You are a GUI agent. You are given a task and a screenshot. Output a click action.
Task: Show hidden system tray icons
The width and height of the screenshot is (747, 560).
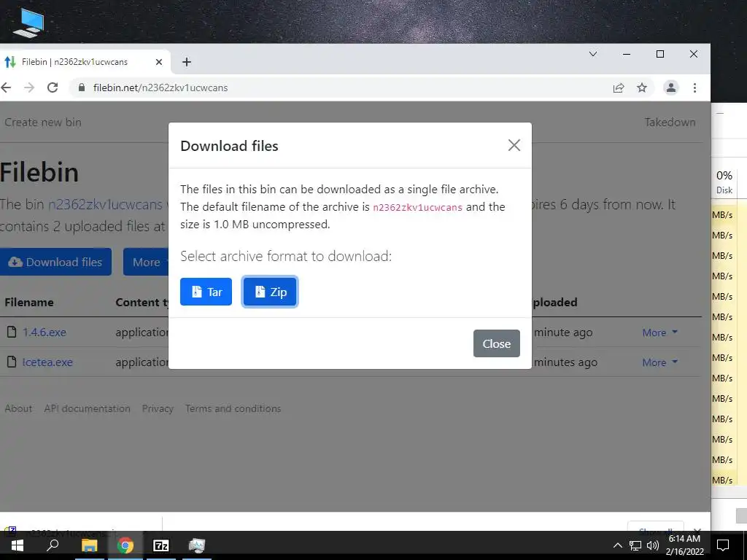(617, 545)
